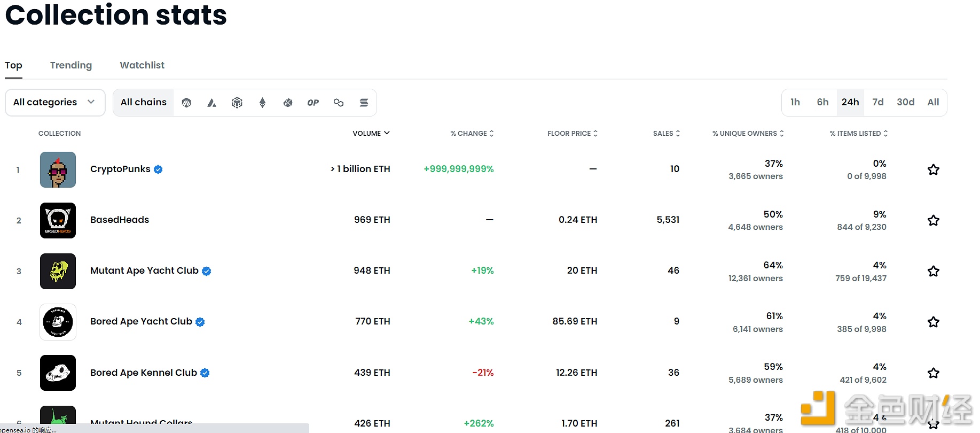Sort by Volume column
Screen dimensions: 980x433
coord(371,133)
